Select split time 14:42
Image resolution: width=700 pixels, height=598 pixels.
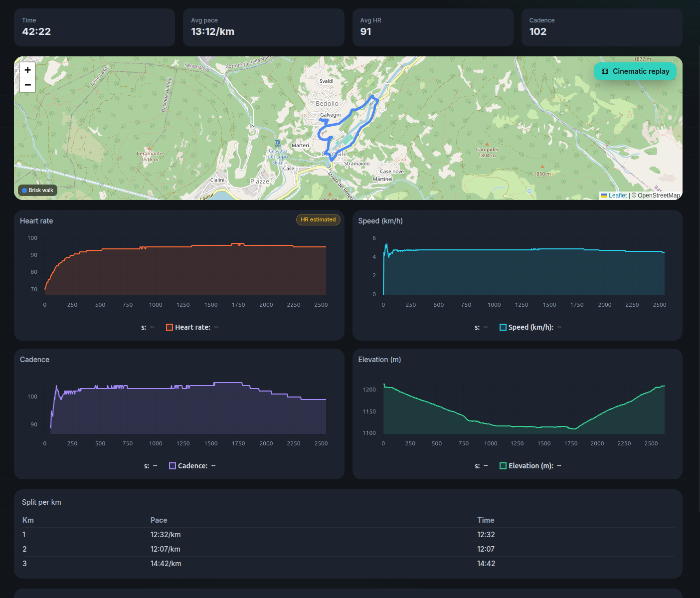(x=486, y=564)
